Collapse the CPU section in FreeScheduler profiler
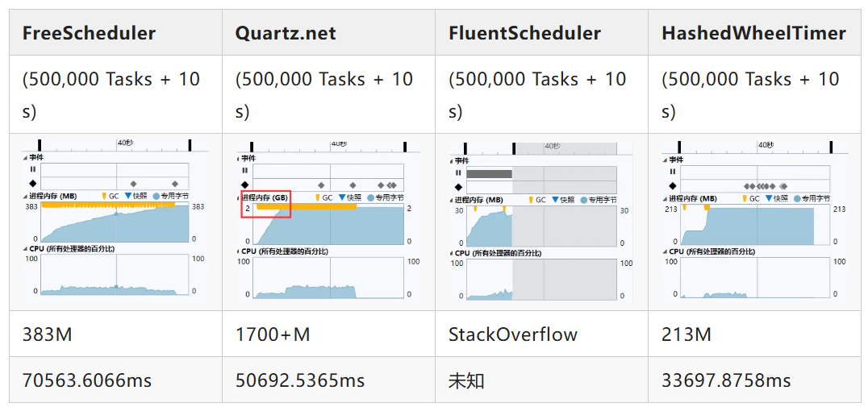868x411 pixels. pyautogui.click(x=24, y=250)
